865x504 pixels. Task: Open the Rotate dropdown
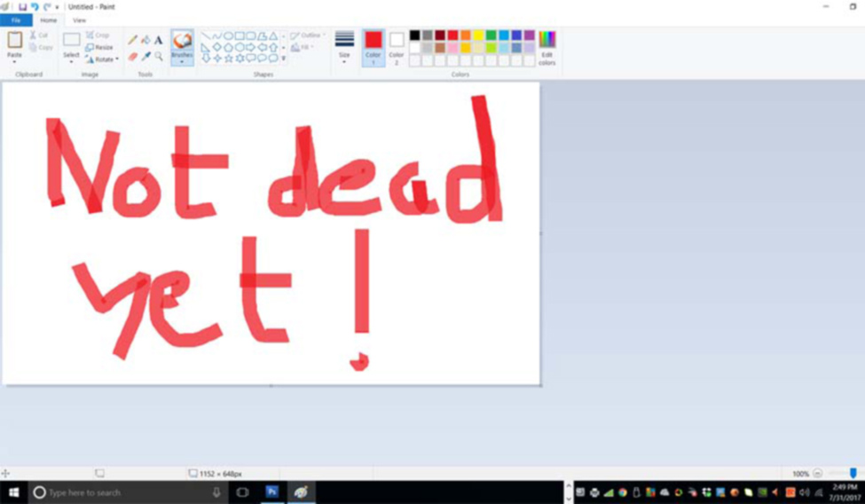[x=103, y=59]
